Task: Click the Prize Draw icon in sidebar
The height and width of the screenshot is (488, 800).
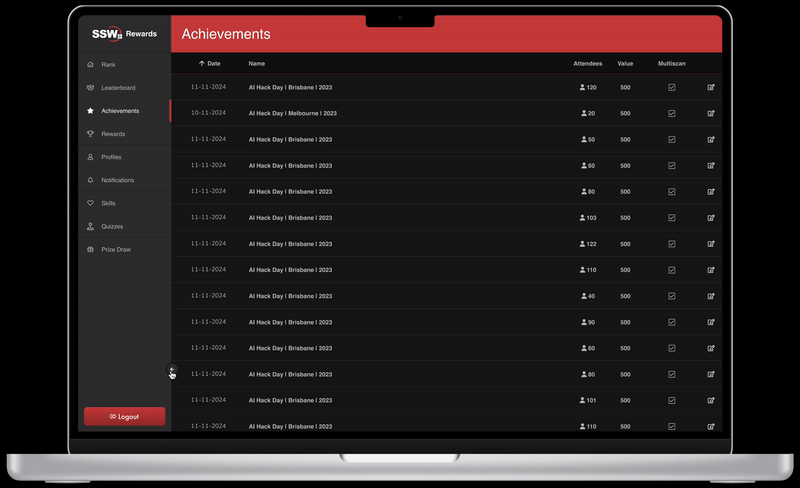Action: tap(91, 249)
